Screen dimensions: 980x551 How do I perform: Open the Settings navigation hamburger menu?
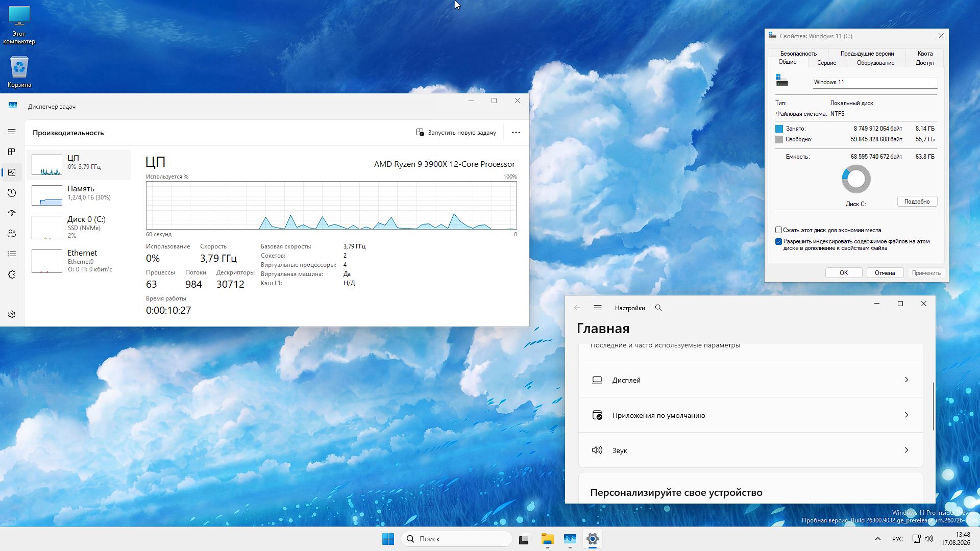598,308
